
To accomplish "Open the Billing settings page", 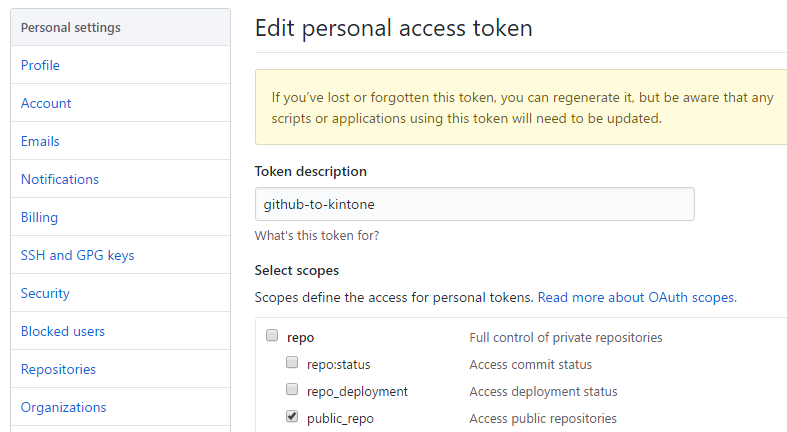I will (x=40, y=217).
